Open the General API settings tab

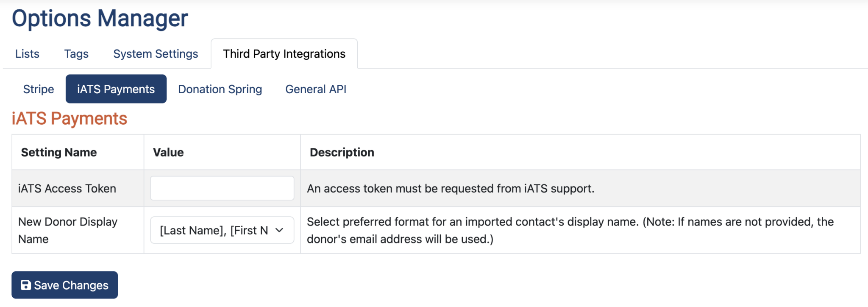(315, 89)
